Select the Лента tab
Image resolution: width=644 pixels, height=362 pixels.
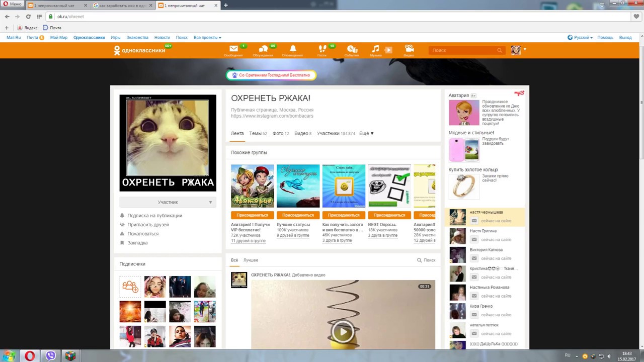(x=237, y=133)
